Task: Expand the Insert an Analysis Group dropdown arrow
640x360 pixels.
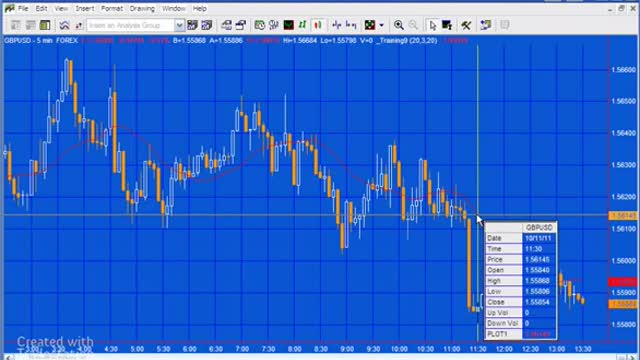Action: (180, 25)
